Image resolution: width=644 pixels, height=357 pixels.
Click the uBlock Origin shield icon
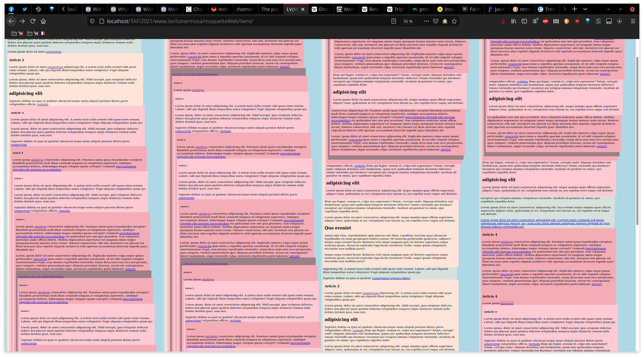pos(577,21)
